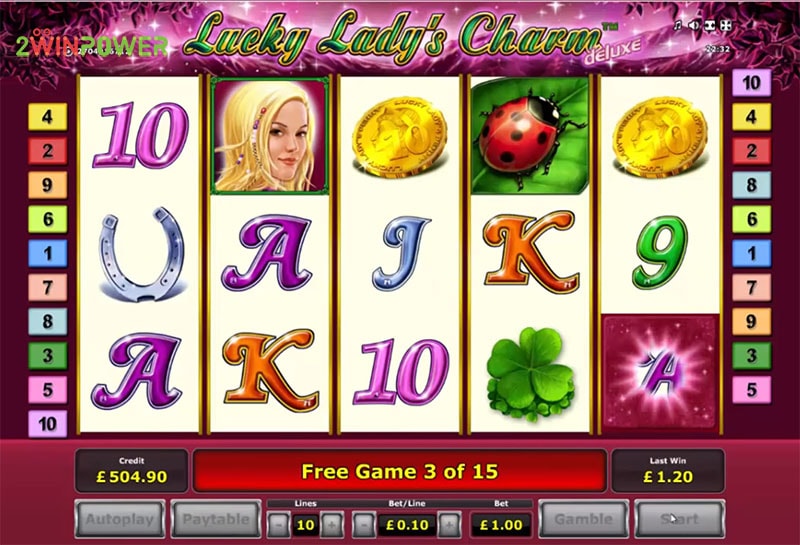Select payline 10 marker at top right
The height and width of the screenshot is (545, 800).
pos(752,82)
